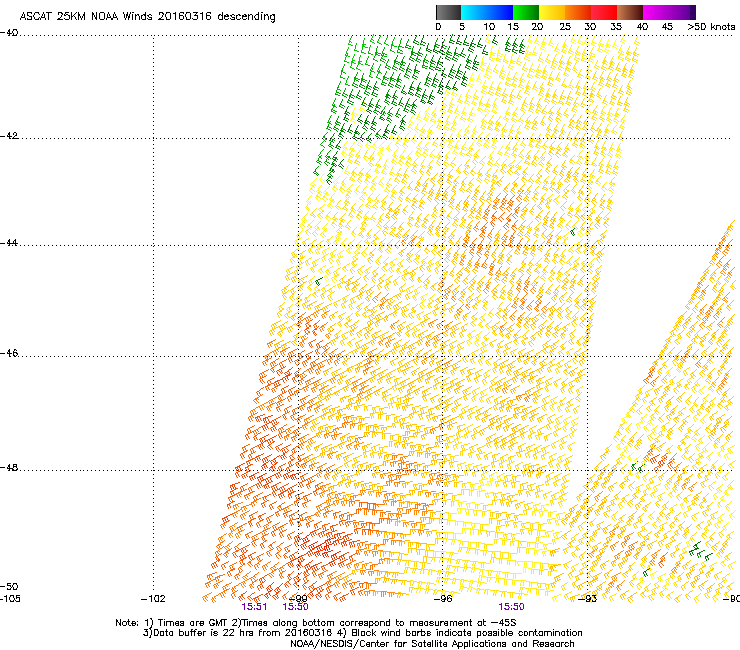Click the '-40' latitude axis label
Viewport: 740px width, 650px height.
point(9,33)
